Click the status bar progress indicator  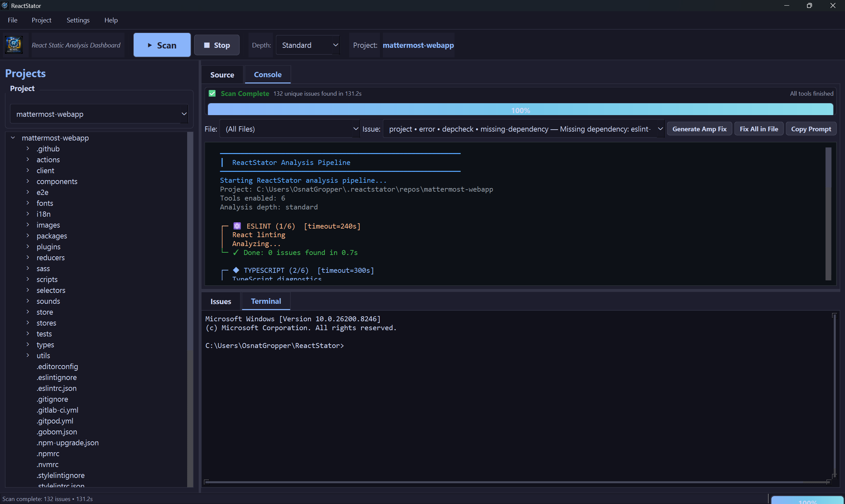(x=807, y=500)
